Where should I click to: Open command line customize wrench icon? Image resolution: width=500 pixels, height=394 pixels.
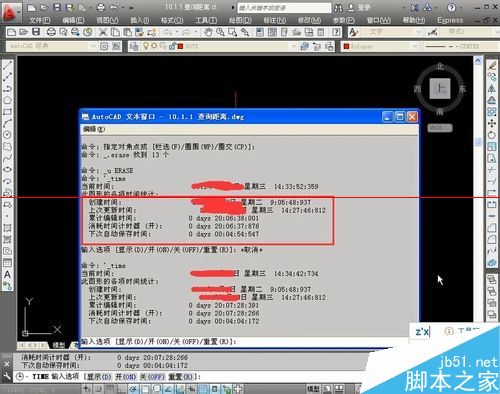click(6, 376)
